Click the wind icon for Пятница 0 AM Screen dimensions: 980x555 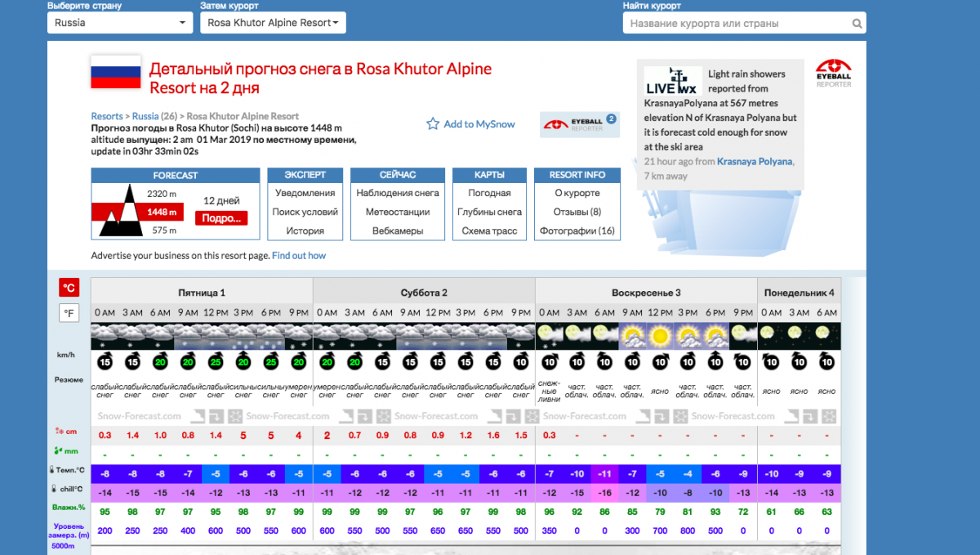pos(105,360)
